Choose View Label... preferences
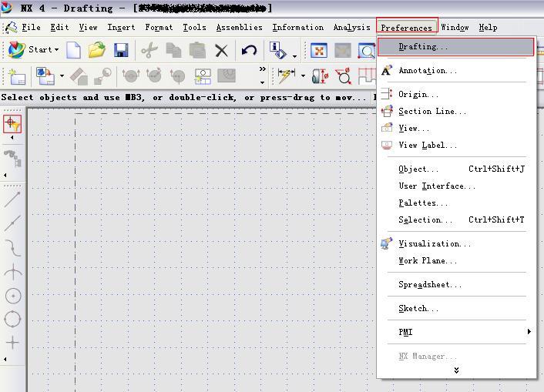The width and height of the screenshot is (544, 392). coord(457,145)
